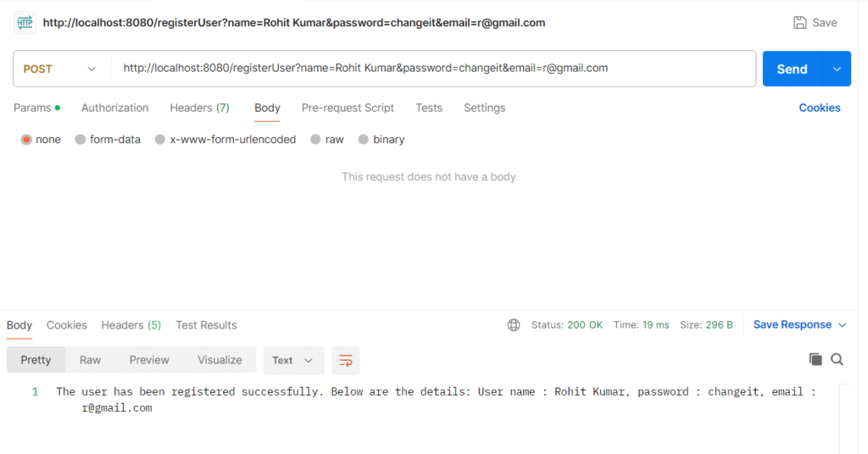Click the request title at top

pyautogui.click(x=294, y=23)
